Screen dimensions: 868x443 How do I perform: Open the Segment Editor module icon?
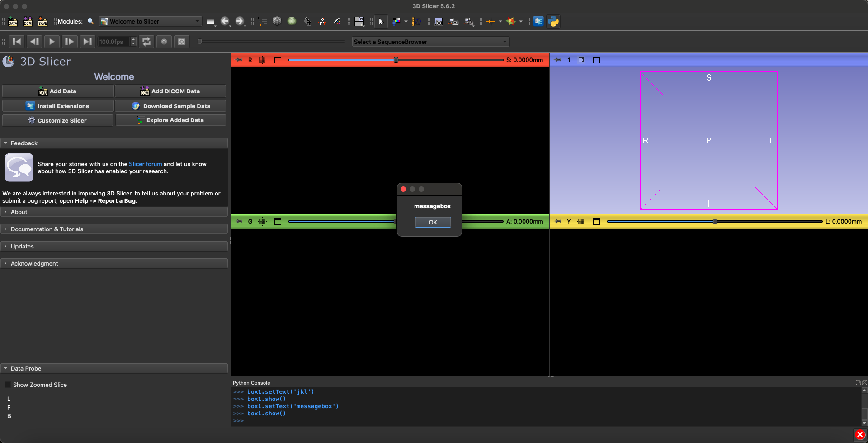coord(337,21)
